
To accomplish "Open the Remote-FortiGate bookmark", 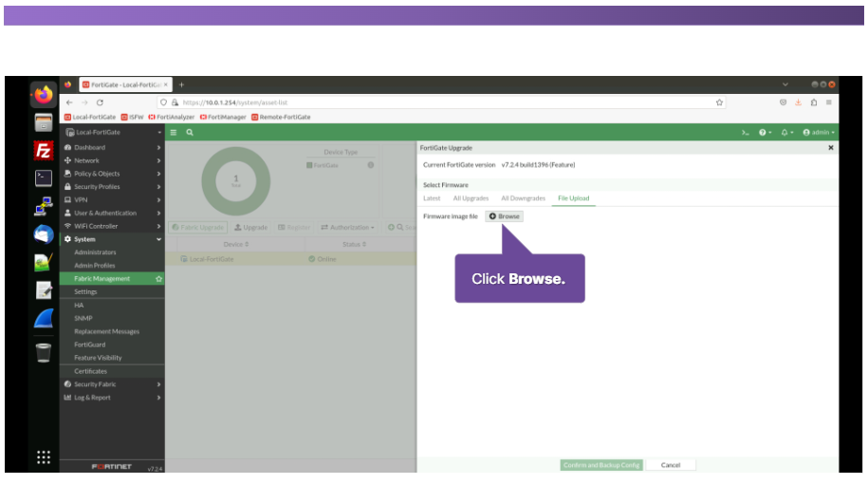I will pyautogui.click(x=281, y=117).
